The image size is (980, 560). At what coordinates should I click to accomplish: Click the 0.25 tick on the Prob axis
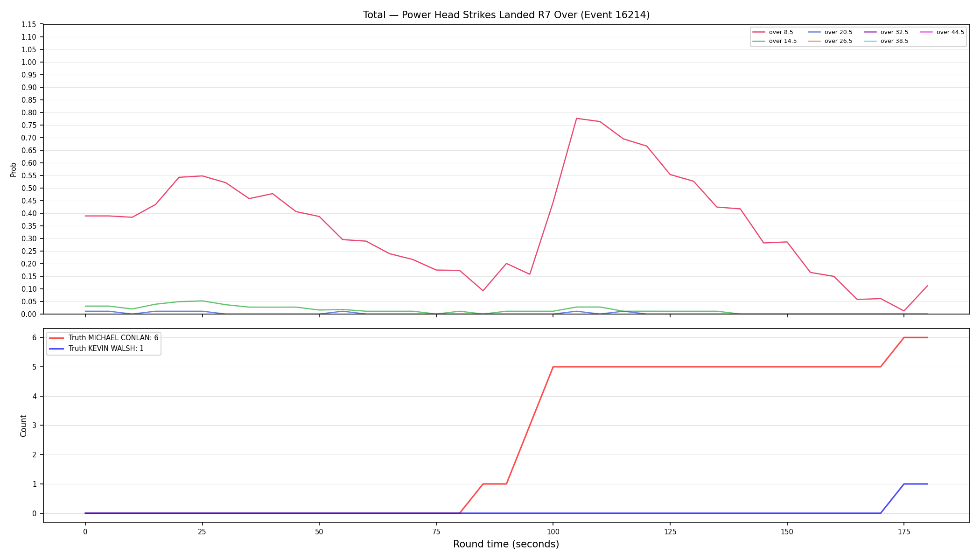pyautogui.click(x=29, y=251)
